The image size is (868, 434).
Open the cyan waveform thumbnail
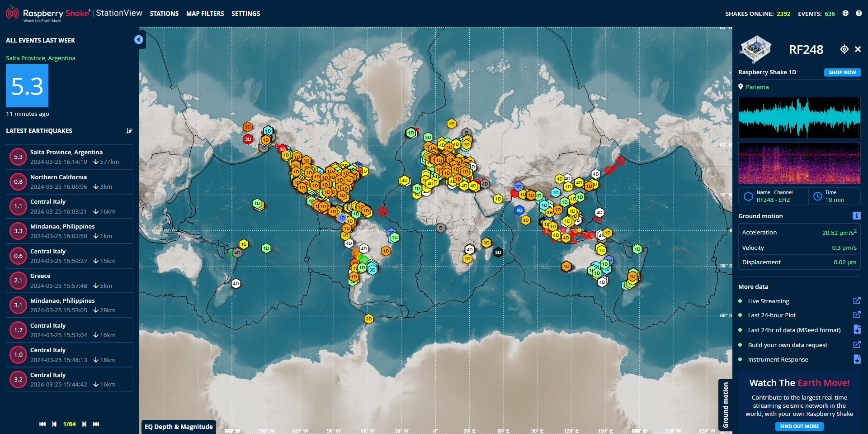[799, 118]
